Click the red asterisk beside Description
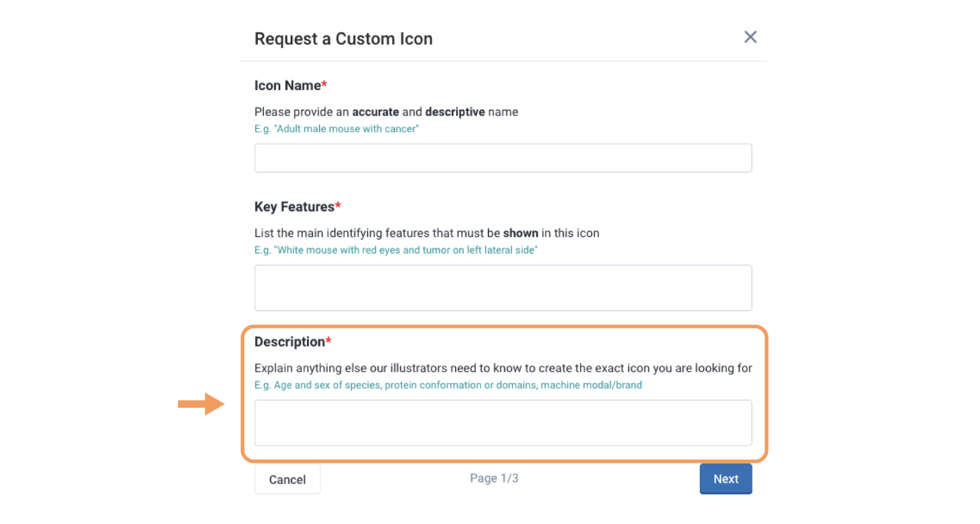 coord(329,340)
